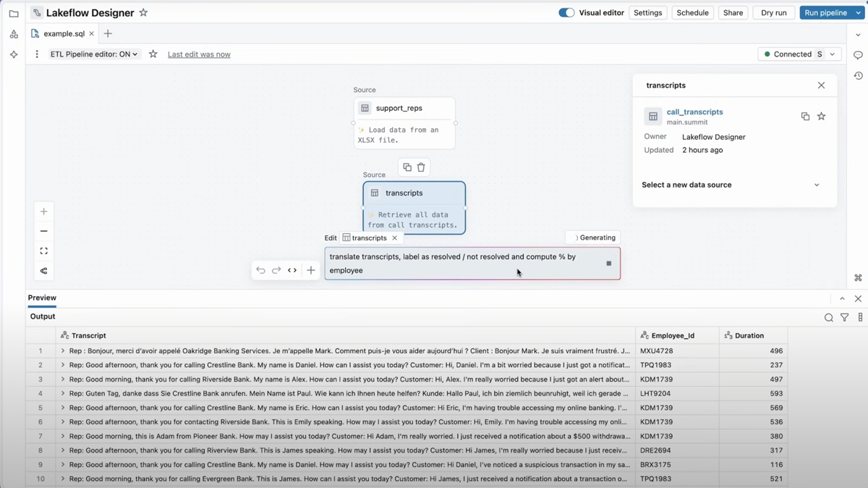The image size is (868, 488).
Task: Click the duplicate icon above transcripts node
Action: pos(407,167)
